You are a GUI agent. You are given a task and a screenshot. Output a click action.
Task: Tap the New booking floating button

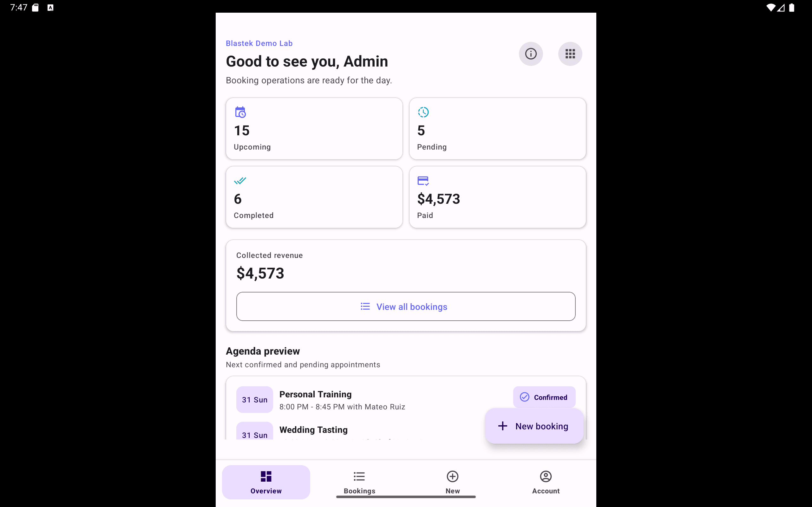[x=534, y=426]
